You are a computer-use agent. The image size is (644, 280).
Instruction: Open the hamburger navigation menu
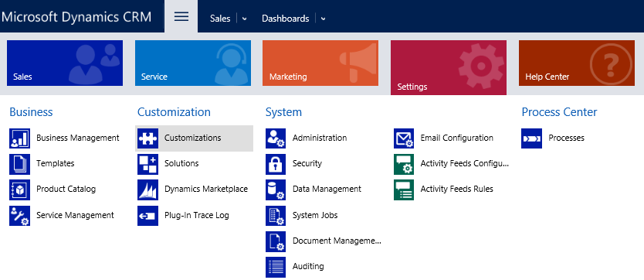pyautogui.click(x=181, y=16)
